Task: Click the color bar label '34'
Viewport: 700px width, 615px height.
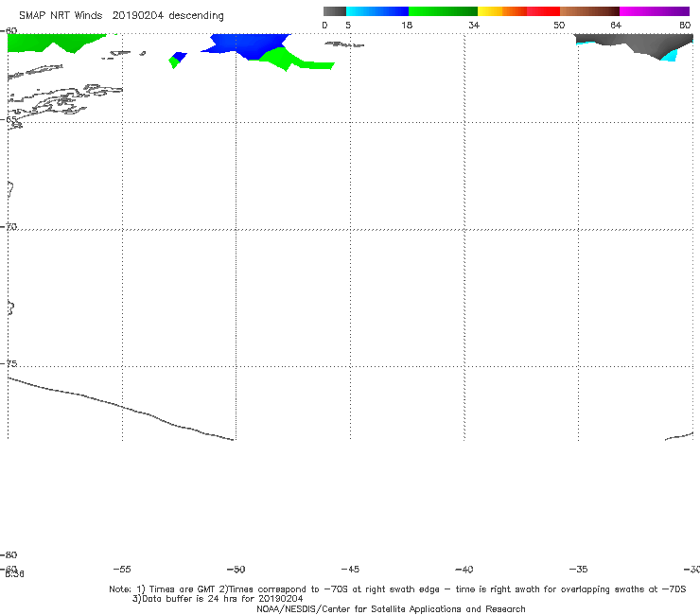Action: (474, 25)
